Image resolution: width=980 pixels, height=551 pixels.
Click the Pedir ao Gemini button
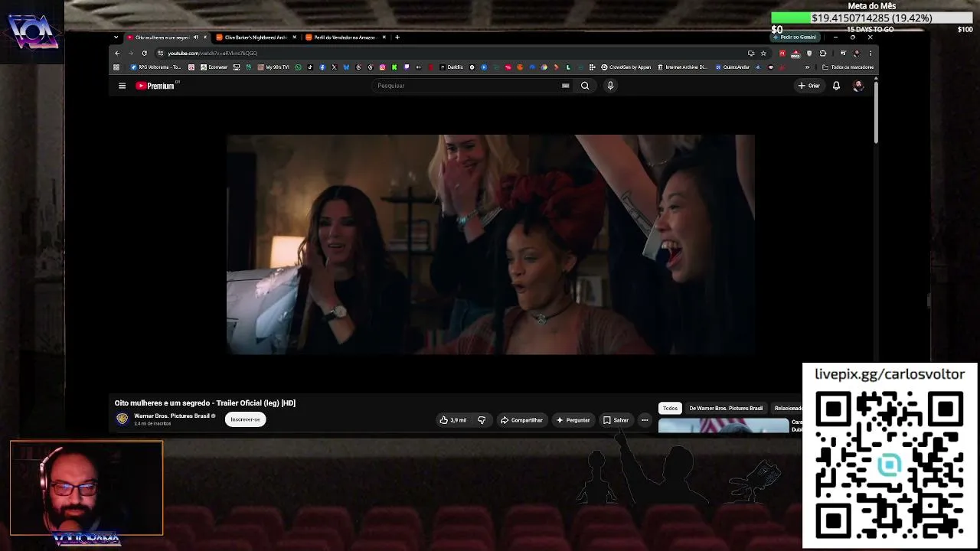(x=795, y=37)
